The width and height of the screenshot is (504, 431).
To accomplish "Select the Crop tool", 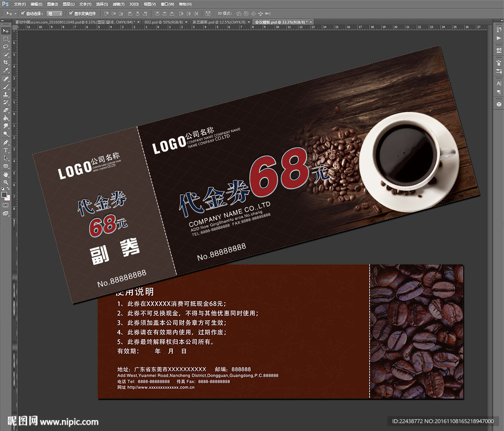I will pos(5,62).
